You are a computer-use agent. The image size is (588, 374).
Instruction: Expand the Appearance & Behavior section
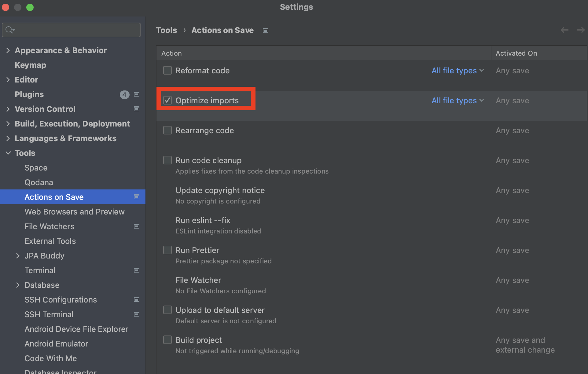[x=8, y=50]
